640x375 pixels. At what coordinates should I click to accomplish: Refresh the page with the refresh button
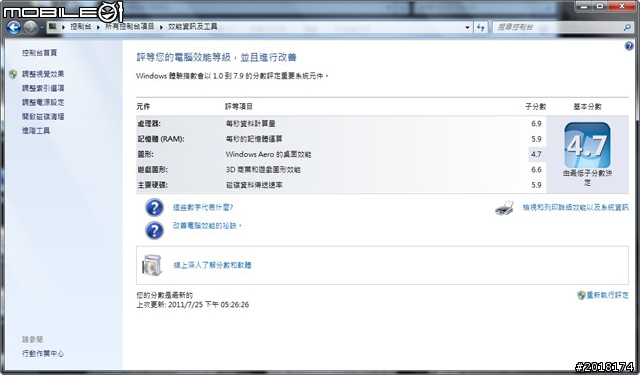[x=481, y=27]
